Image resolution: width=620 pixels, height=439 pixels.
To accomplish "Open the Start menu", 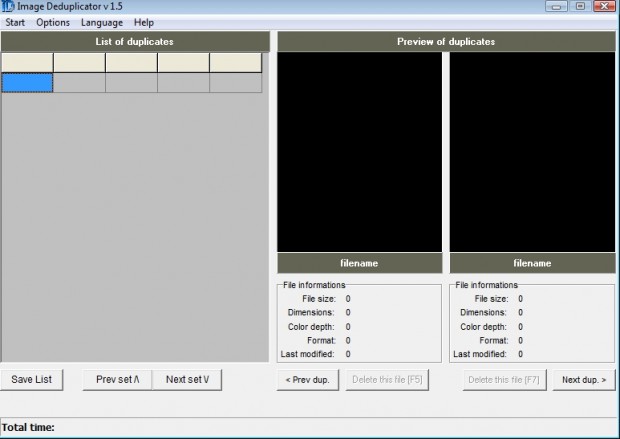I will (x=15, y=23).
